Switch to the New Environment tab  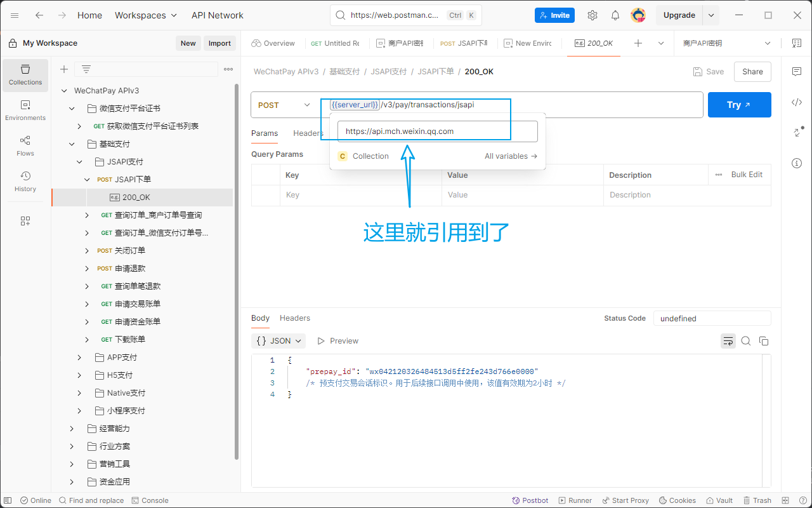coord(528,43)
